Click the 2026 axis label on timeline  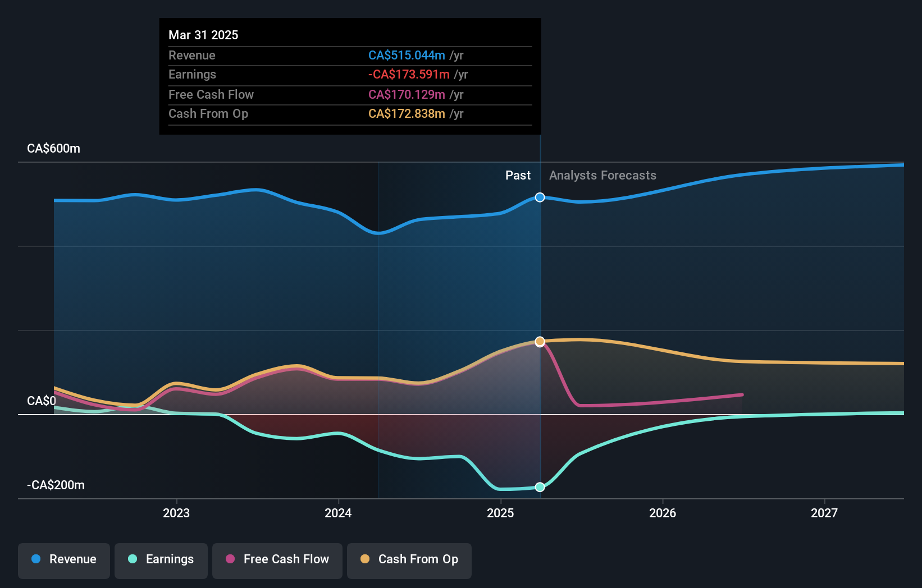pyautogui.click(x=663, y=513)
